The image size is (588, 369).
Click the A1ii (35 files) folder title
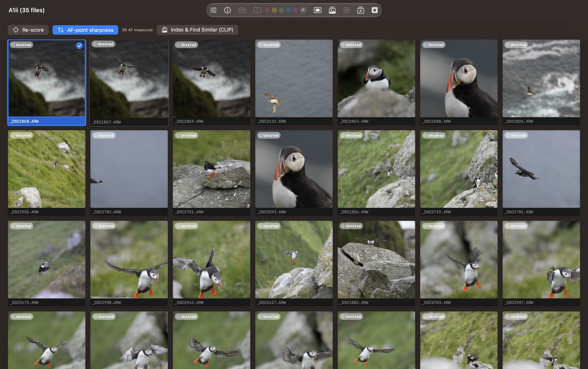coord(27,10)
